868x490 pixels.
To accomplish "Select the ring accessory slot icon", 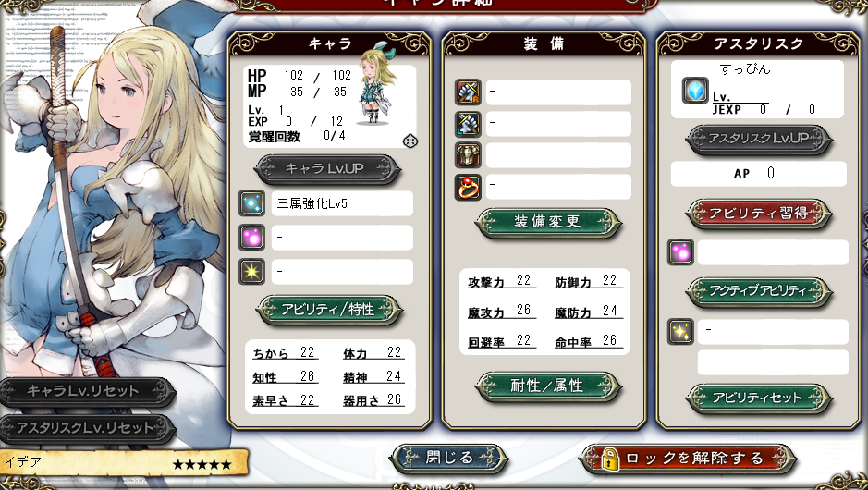I will 468,187.
